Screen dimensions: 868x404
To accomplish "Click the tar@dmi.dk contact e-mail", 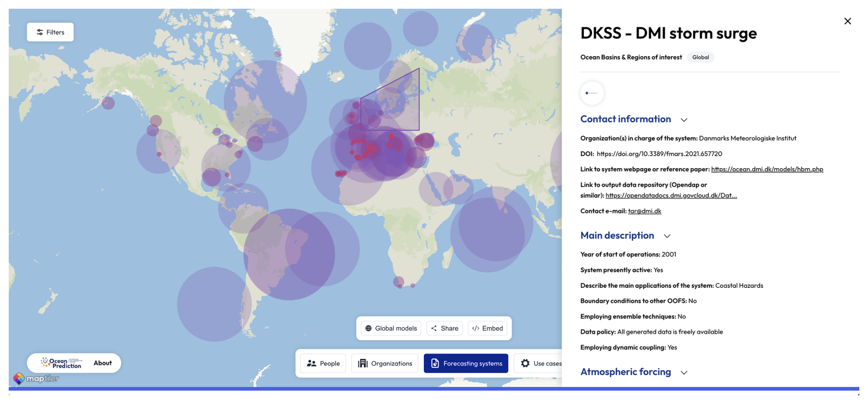I will pyautogui.click(x=644, y=211).
